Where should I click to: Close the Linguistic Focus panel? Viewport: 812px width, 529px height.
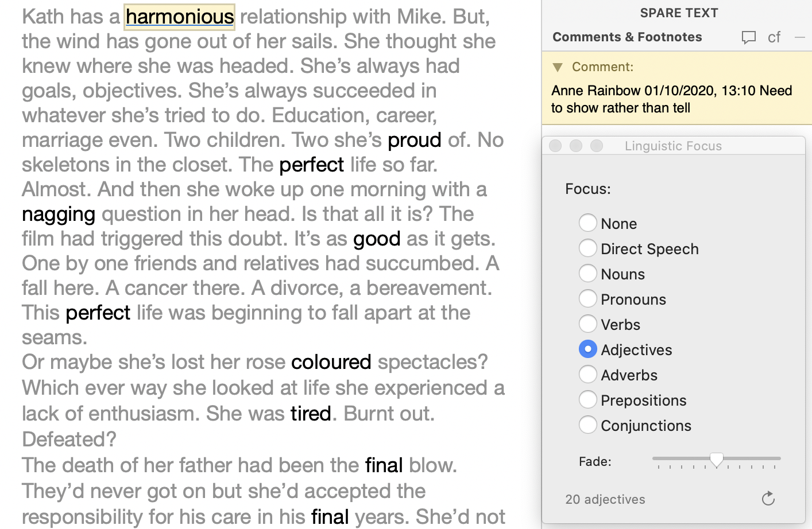pos(555,146)
